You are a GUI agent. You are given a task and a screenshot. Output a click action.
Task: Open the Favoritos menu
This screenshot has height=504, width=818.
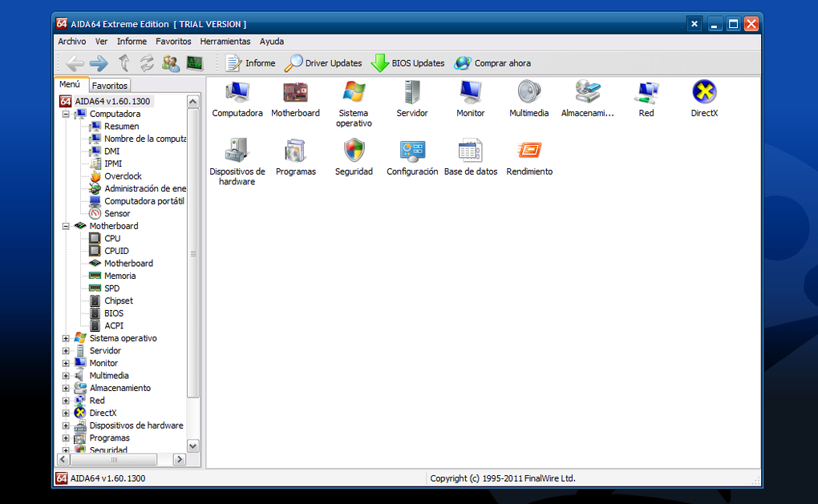point(173,41)
